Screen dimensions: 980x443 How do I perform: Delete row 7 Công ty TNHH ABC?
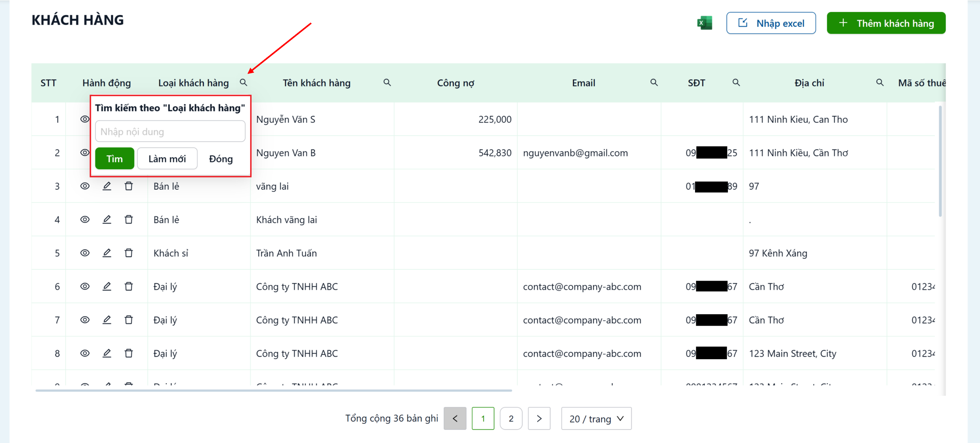129,320
